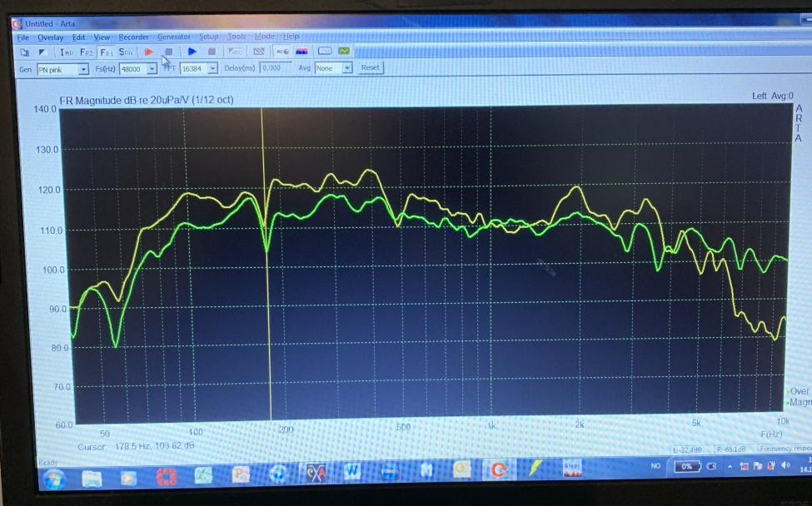Click the grey rounded-rectangle window icon

(325, 51)
